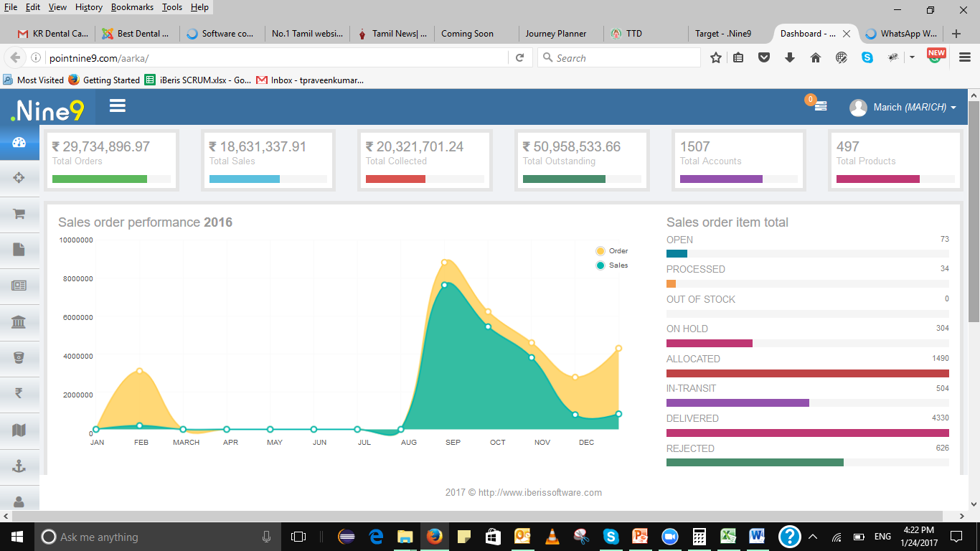Toggle the hamburger sidebar menu button
Screen dimensions: 980x551
[118, 106]
